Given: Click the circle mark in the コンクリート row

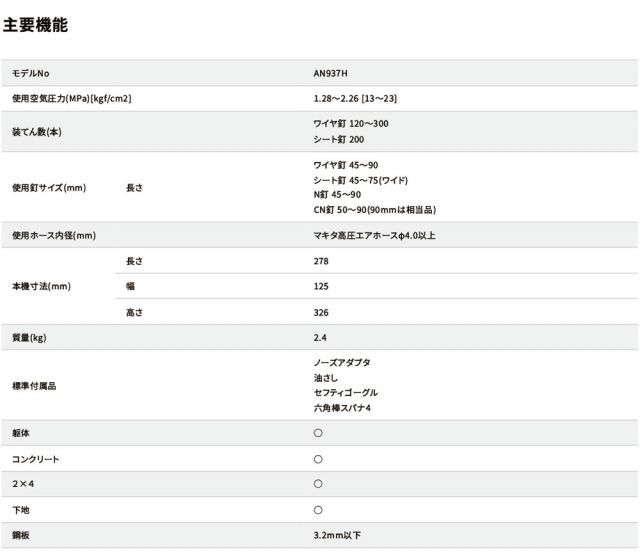Looking at the screenshot, I should 318,459.
